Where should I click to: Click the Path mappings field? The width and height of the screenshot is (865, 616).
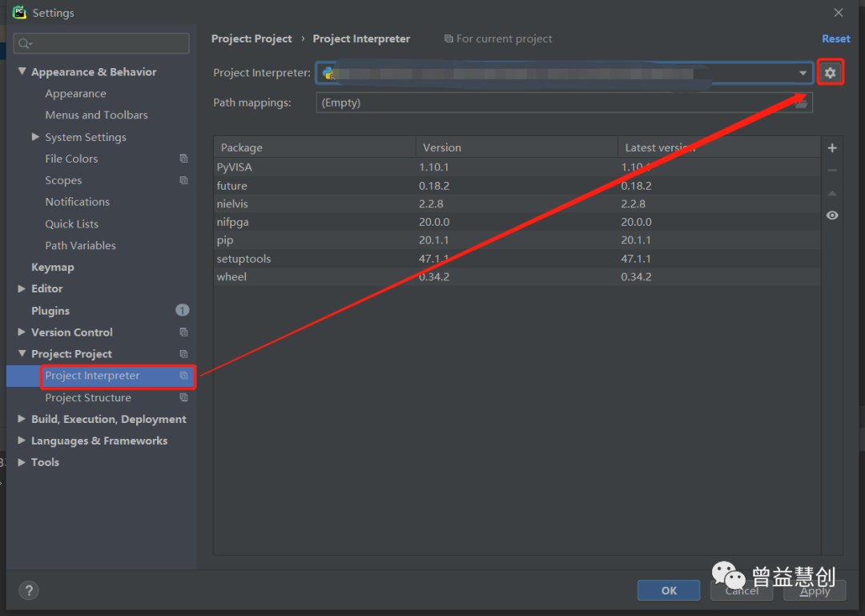pos(564,103)
